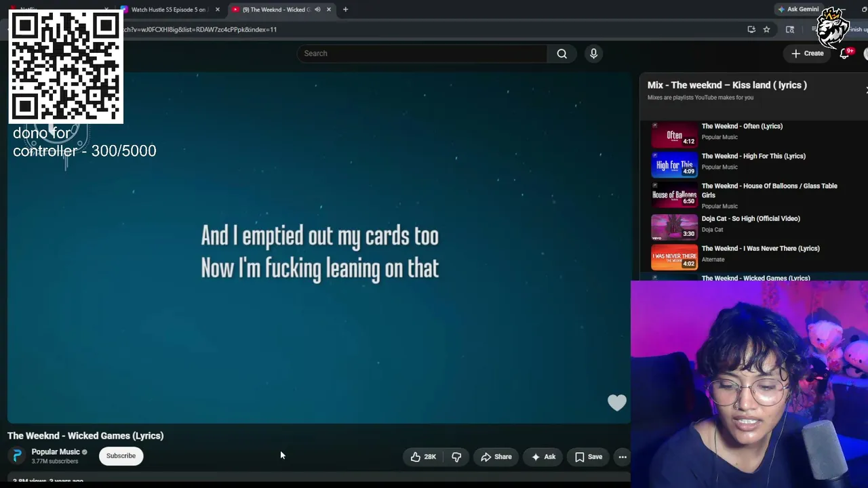868x488 pixels.
Task: Play I Was Never There thumbnail
Action: [674, 257]
